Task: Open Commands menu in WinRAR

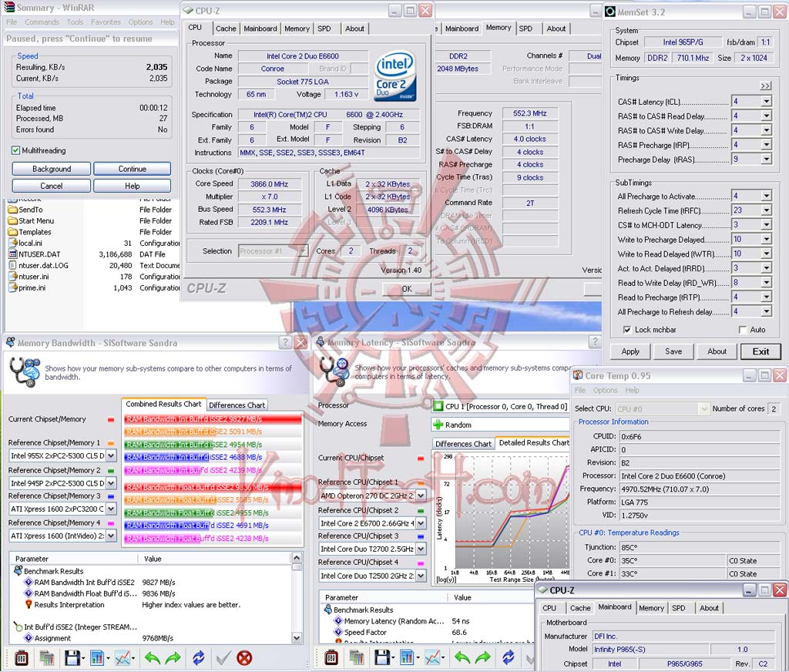Action: (x=42, y=22)
